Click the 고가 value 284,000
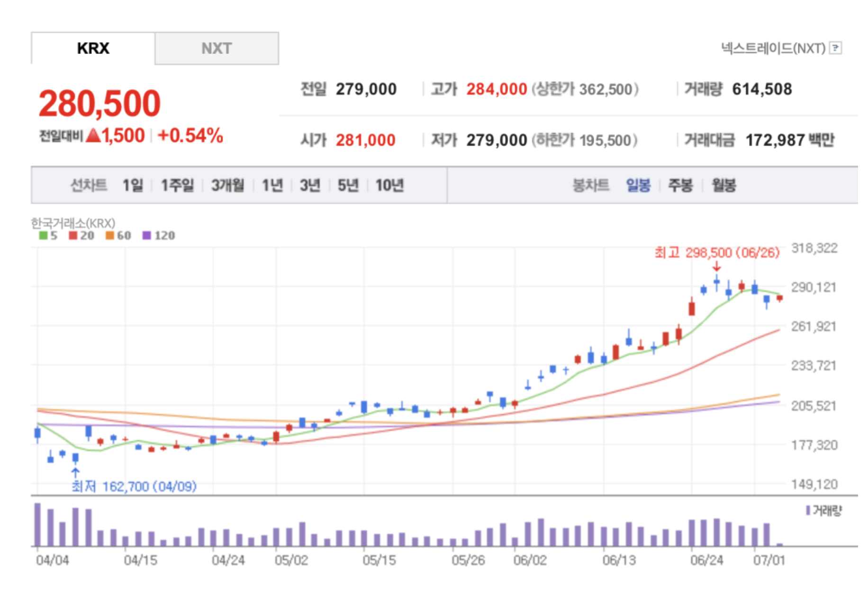The width and height of the screenshot is (868, 590). 497,89
